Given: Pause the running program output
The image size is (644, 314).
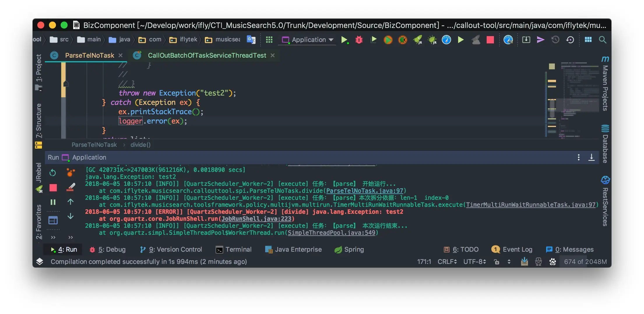Looking at the screenshot, I should 53,202.
